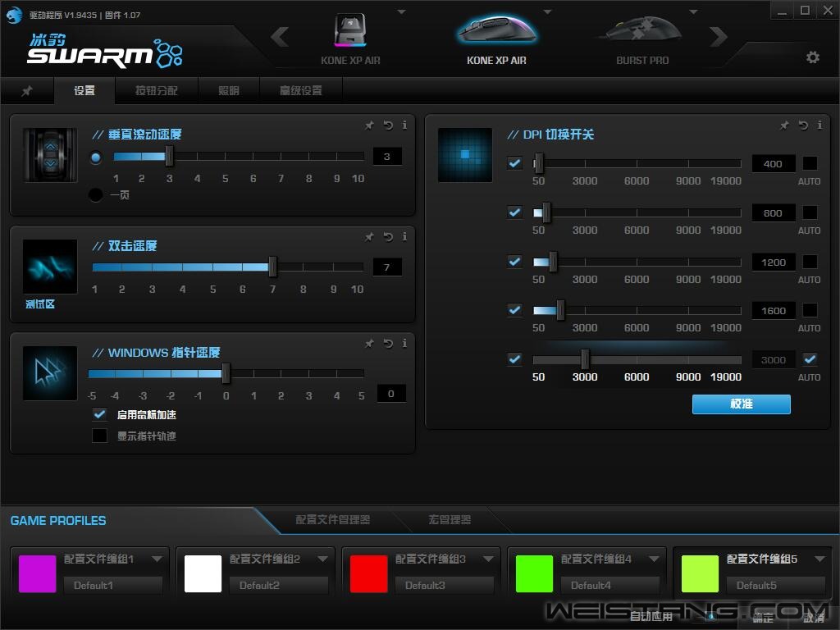Click the Default2 profile name field

tap(279, 586)
